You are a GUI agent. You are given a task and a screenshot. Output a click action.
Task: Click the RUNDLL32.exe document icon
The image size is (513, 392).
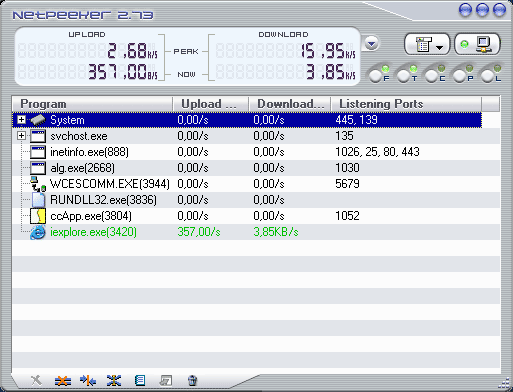[x=38, y=200]
